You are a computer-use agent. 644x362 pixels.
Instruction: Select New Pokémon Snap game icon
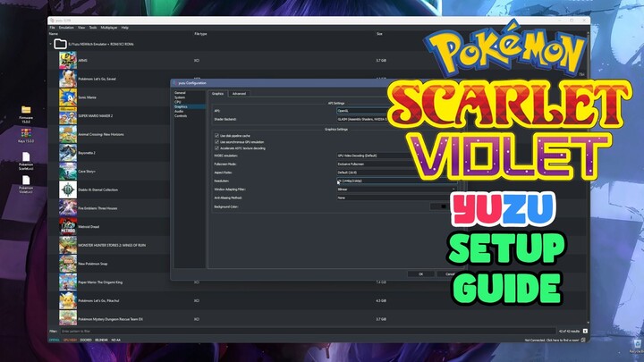coord(68,264)
